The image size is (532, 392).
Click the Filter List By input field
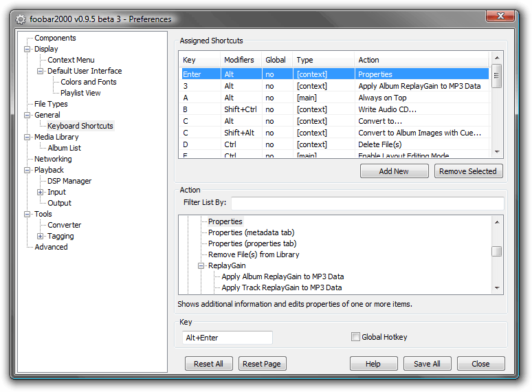click(368, 203)
